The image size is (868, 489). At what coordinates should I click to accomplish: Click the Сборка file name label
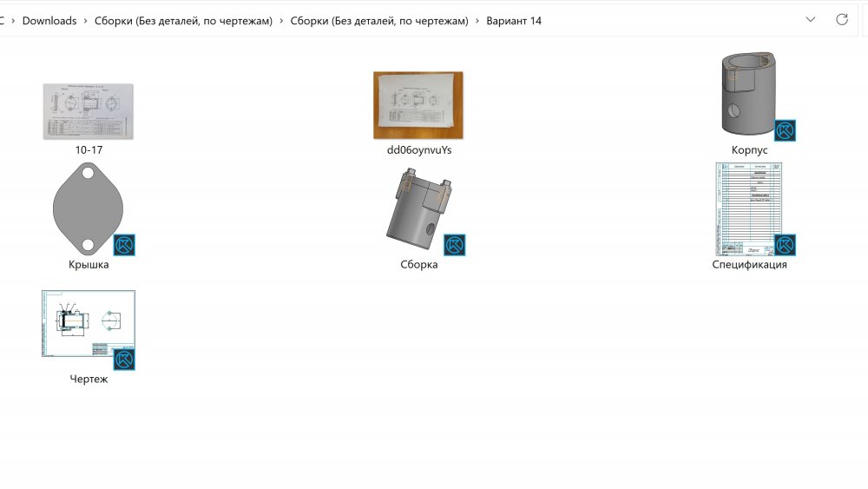419,265
